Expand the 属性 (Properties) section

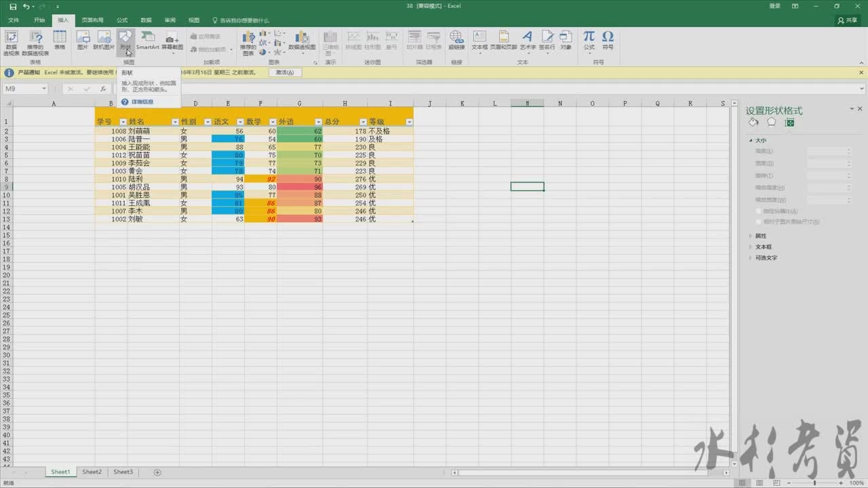pos(751,236)
